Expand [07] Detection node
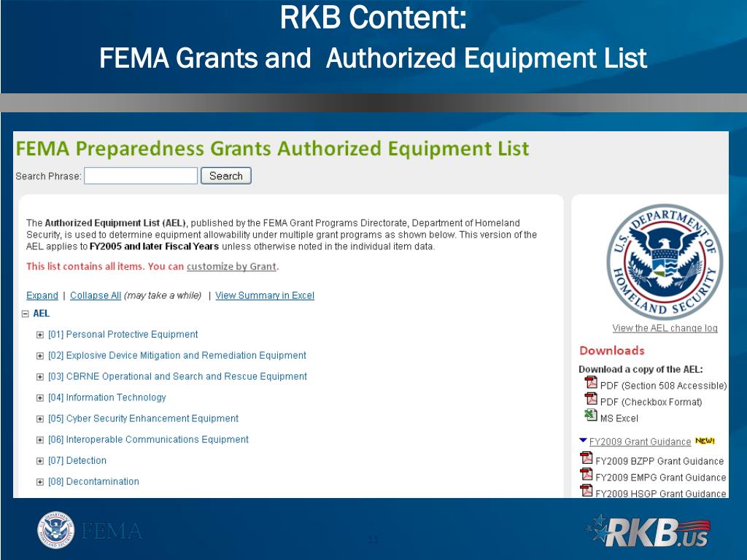 click(40, 461)
